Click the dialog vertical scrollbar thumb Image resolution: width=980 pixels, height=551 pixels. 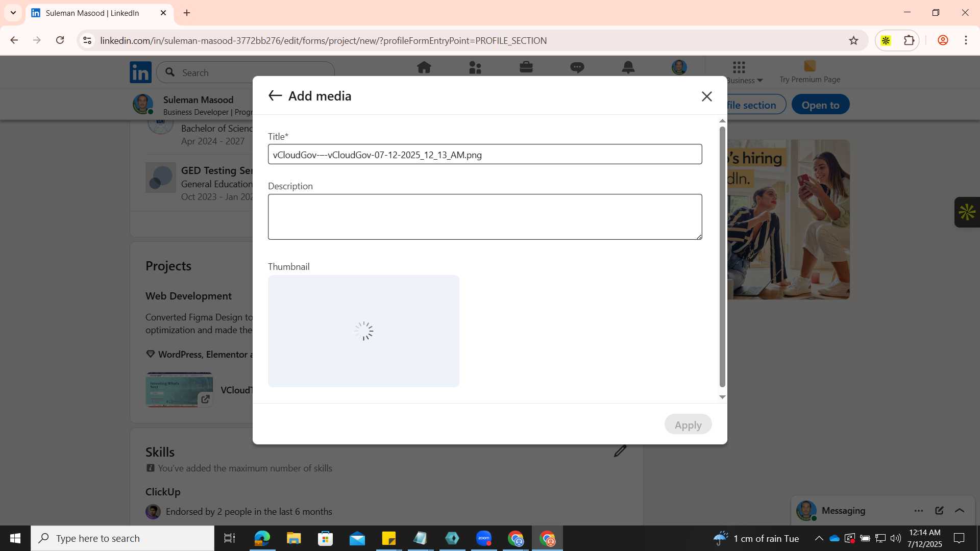click(x=722, y=257)
